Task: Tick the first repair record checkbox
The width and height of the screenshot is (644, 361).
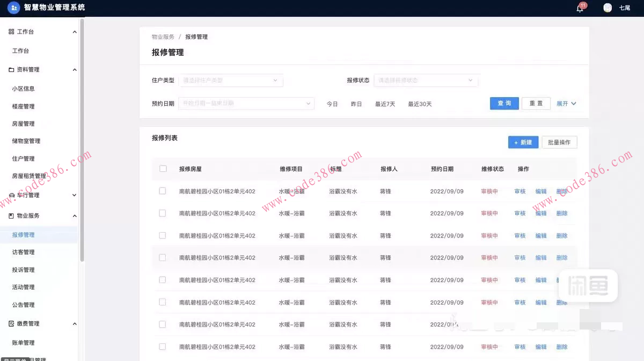Action: [x=163, y=191]
